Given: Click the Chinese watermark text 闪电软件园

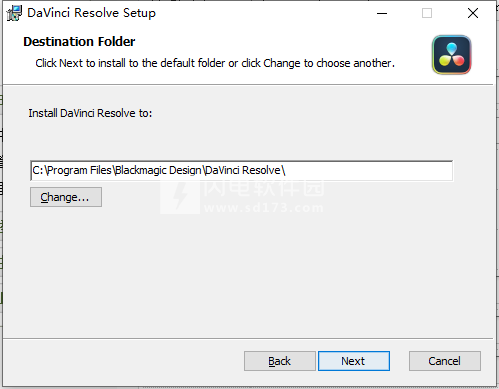Looking at the screenshot, I should pos(264,188).
